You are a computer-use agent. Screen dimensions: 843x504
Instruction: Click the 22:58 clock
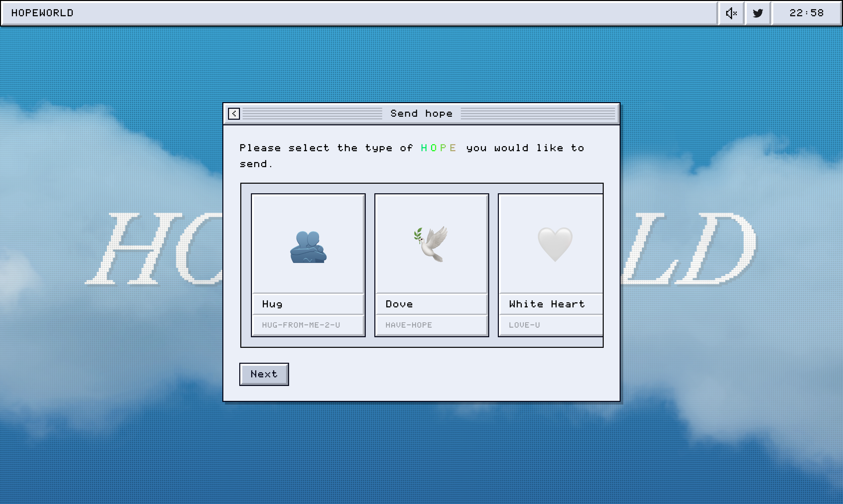pyautogui.click(x=806, y=13)
